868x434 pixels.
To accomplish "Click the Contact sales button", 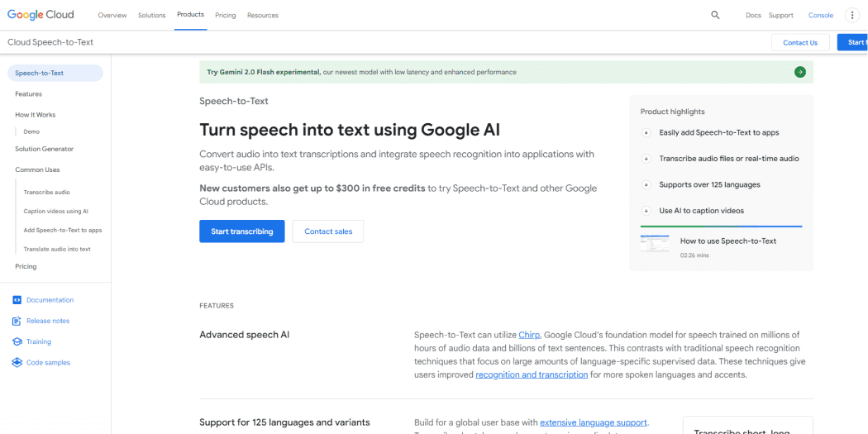I will pyautogui.click(x=328, y=231).
